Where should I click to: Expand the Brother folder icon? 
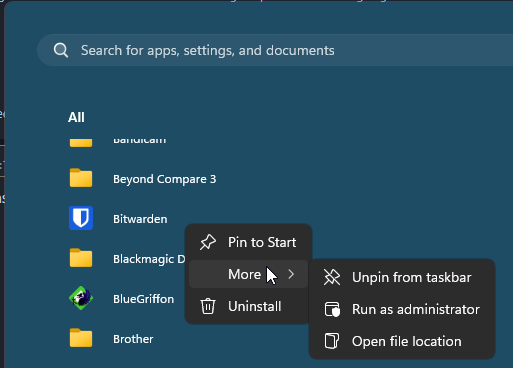click(81, 338)
